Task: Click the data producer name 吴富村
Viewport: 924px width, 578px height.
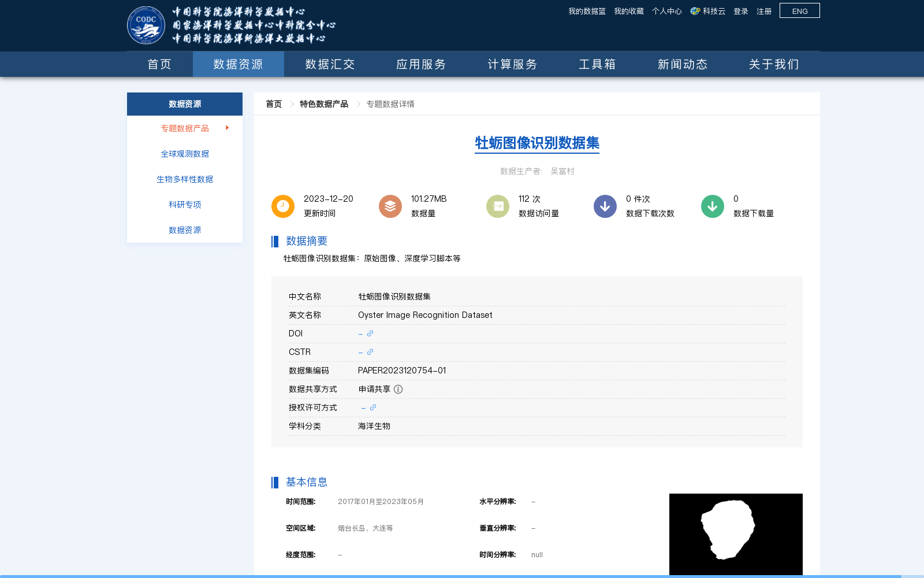Action: (x=562, y=171)
